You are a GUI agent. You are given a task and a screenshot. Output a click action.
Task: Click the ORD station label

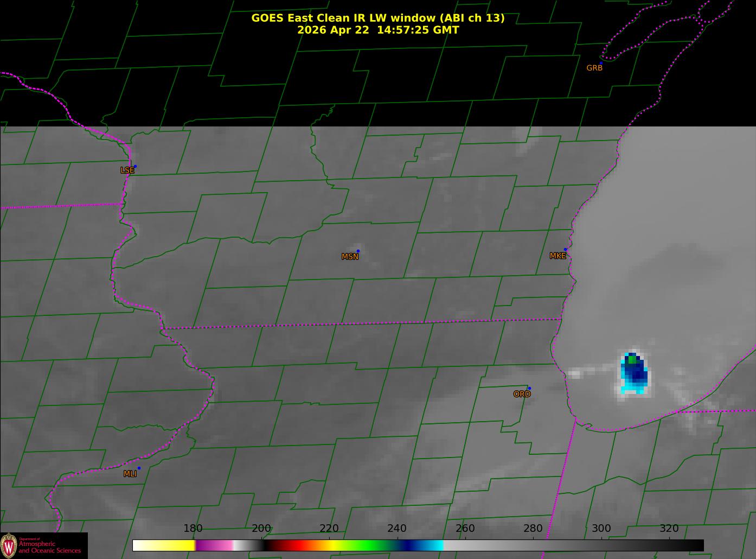point(522,394)
